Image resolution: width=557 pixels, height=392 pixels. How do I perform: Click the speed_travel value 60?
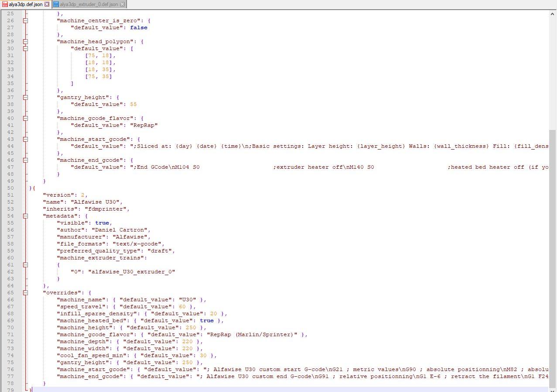click(x=182, y=307)
